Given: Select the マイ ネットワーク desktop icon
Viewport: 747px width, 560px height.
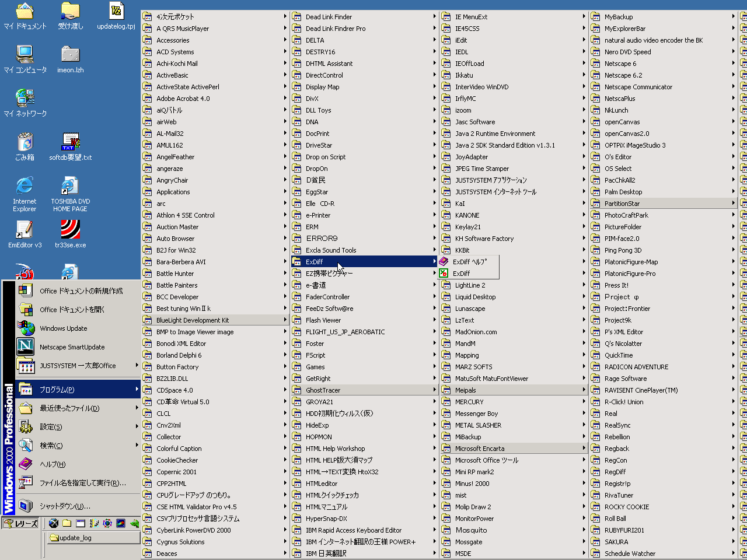Looking at the screenshot, I should 25,103.
